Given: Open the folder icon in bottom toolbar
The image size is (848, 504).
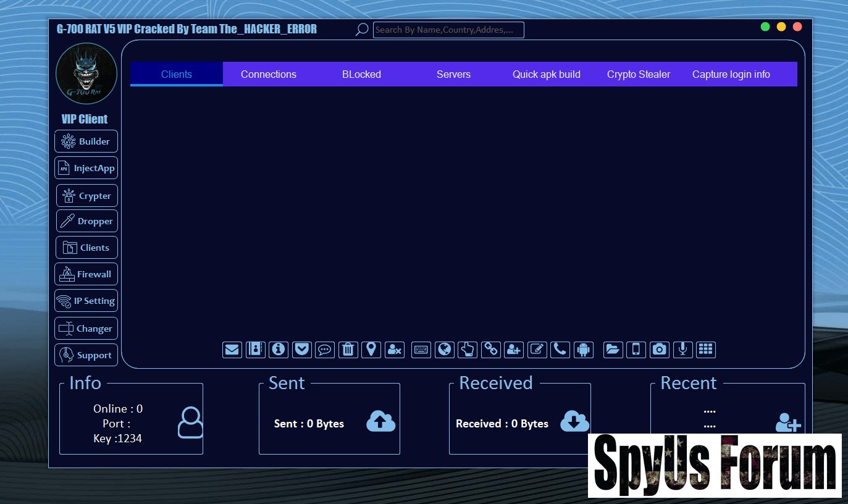Looking at the screenshot, I should point(613,350).
